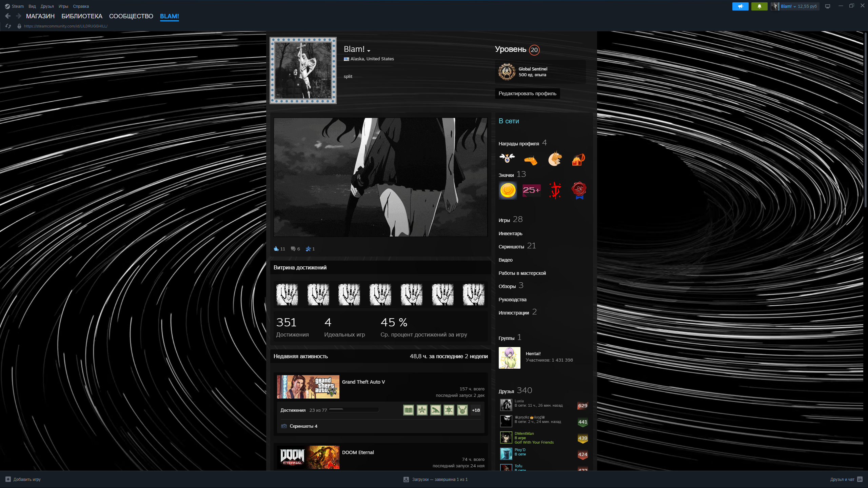
Task: Select the BLAM! profile tab
Action: [x=170, y=16]
